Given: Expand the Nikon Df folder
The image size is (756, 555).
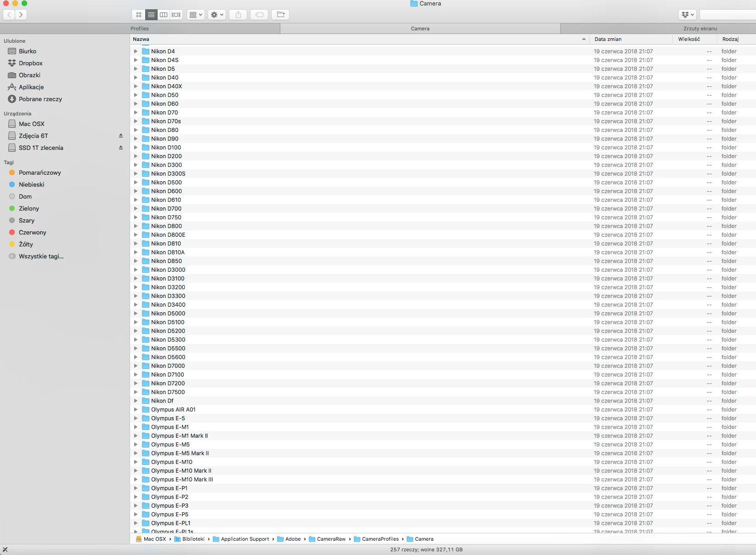Looking at the screenshot, I should [136, 401].
